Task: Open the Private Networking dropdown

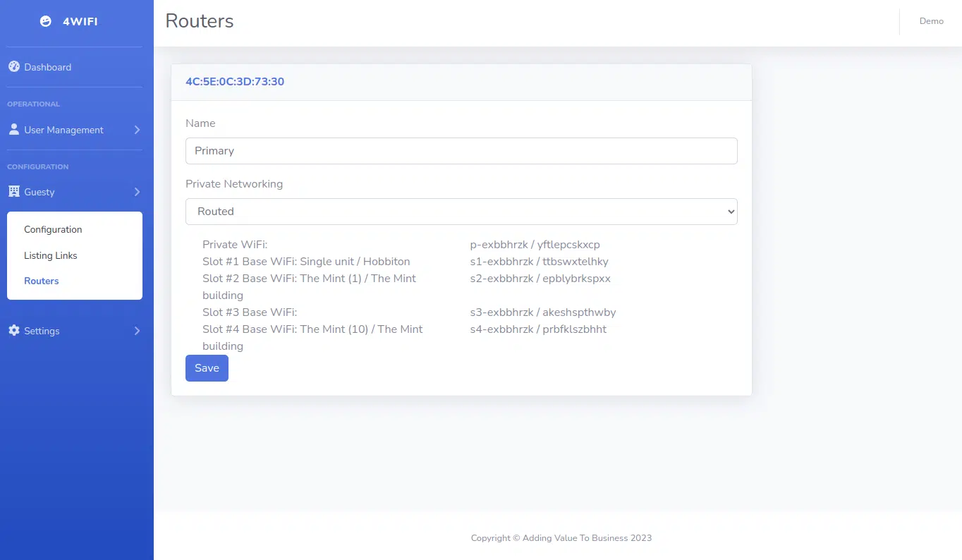Action: [461, 212]
